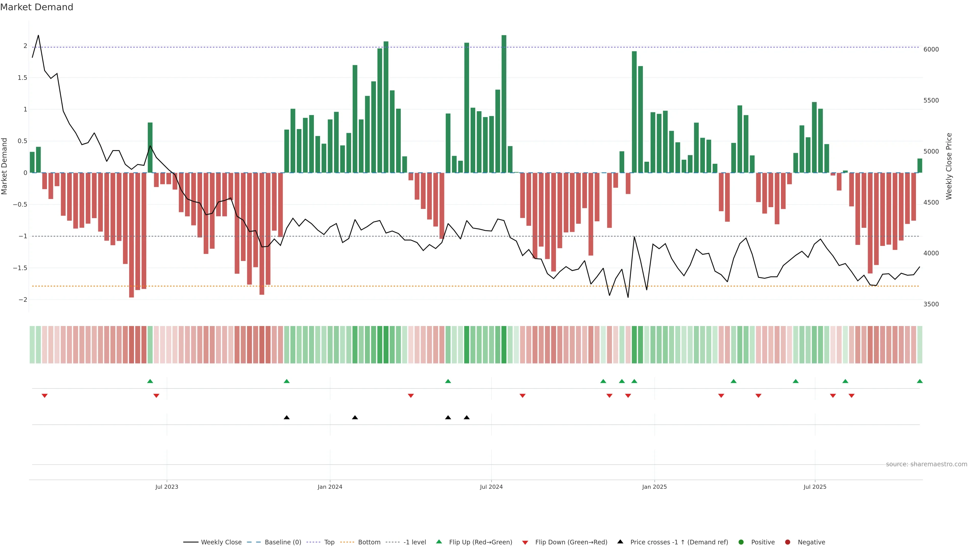
Task: Click Flip Up green triangle legend icon
Action: pyautogui.click(x=439, y=542)
